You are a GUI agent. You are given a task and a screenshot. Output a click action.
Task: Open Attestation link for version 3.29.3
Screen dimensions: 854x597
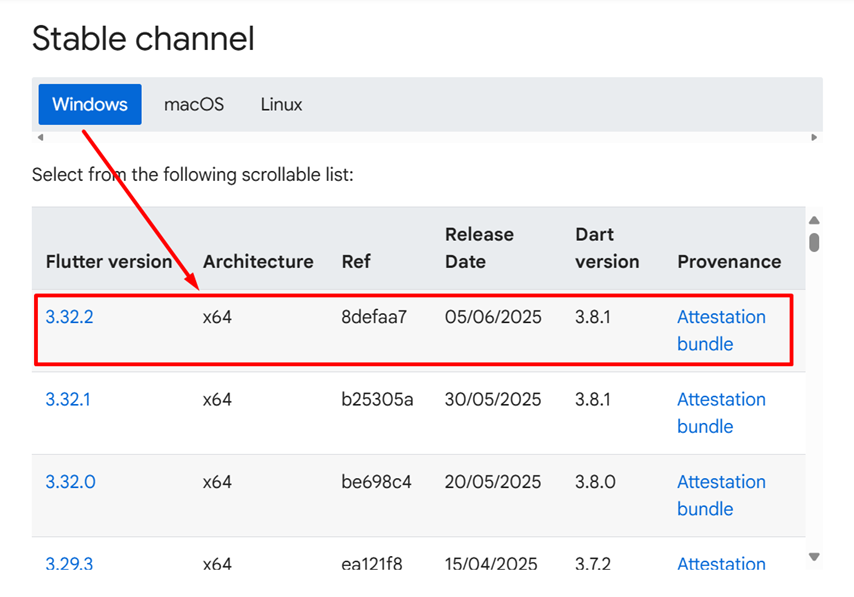click(x=721, y=564)
